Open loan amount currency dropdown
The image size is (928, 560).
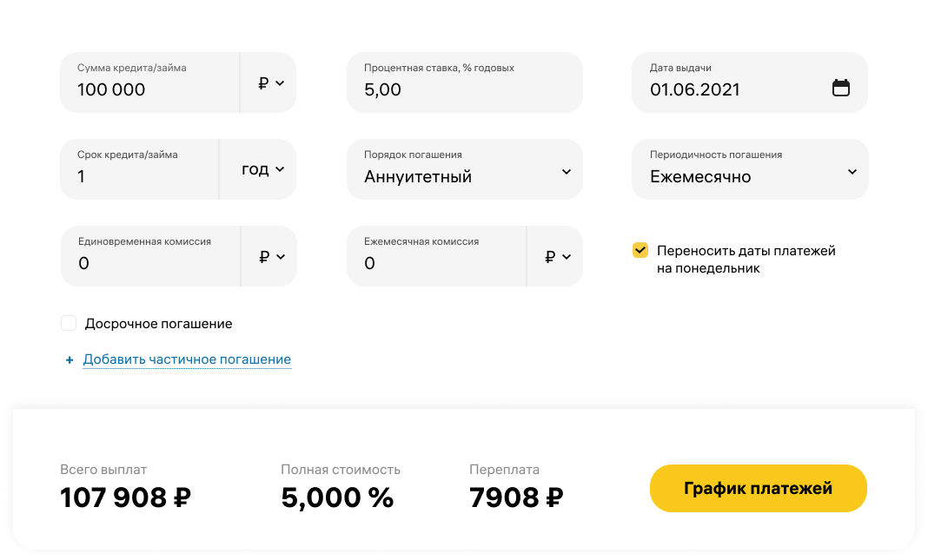[270, 83]
